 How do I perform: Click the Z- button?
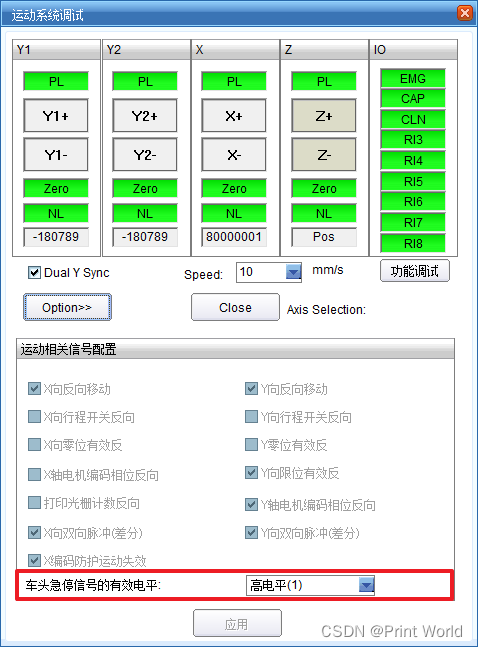324,155
